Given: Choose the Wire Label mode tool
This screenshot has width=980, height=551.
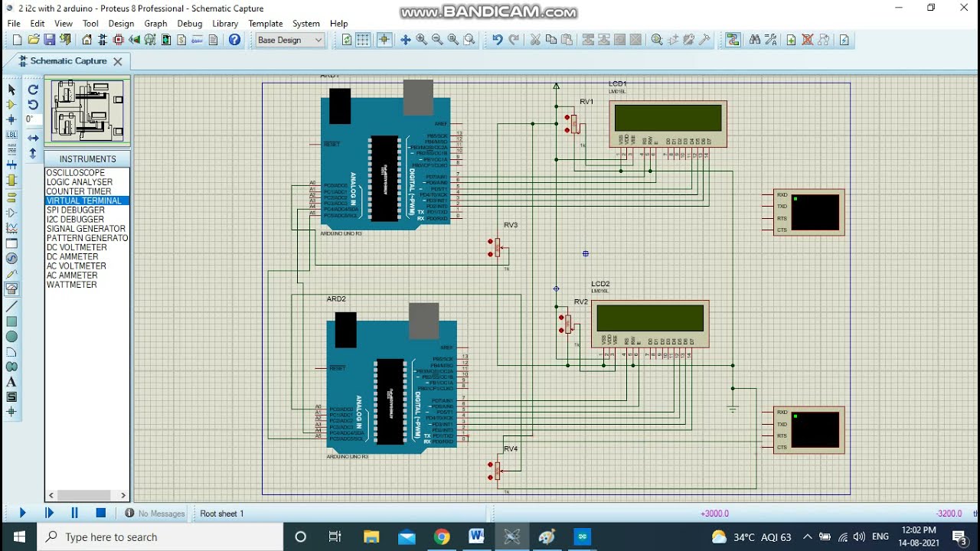Looking at the screenshot, I should (11, 135).
